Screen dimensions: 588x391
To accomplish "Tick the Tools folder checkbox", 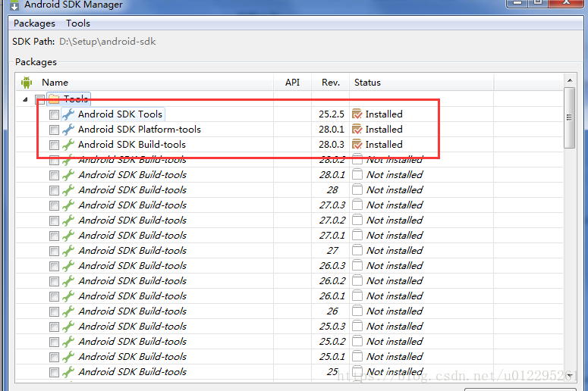I will [x=39, y=99].
